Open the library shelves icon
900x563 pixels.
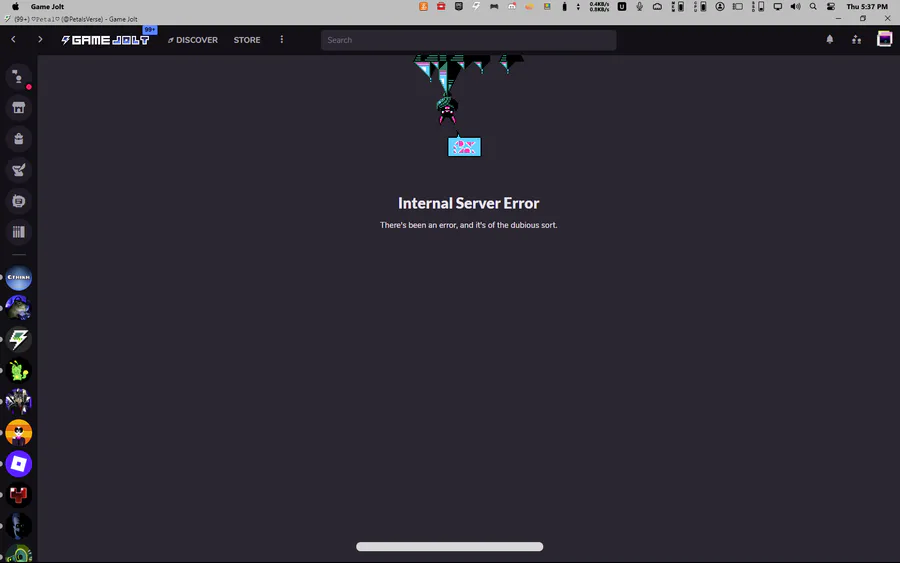(18, 232)
